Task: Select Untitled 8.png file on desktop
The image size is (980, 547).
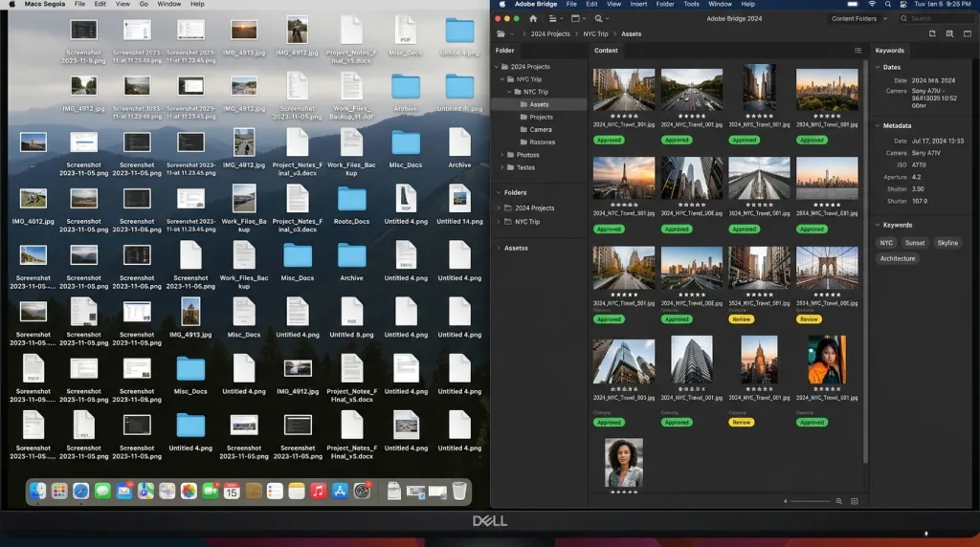Action: [351, 318]
